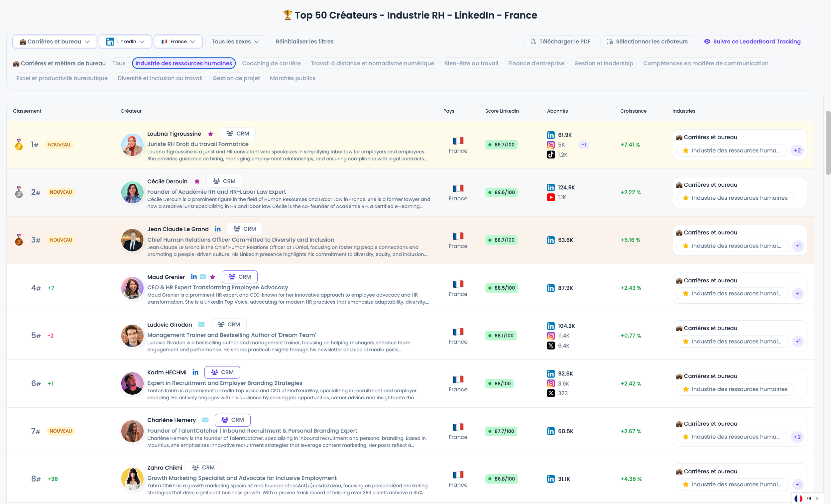Click Réinitialiser les filtres link

tap(304, 42)
